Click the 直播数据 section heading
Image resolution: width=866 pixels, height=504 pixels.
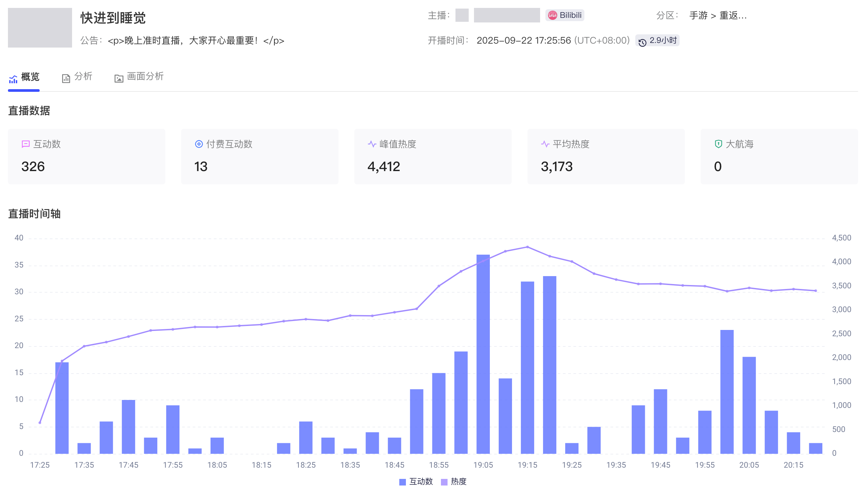pos(29,111)
